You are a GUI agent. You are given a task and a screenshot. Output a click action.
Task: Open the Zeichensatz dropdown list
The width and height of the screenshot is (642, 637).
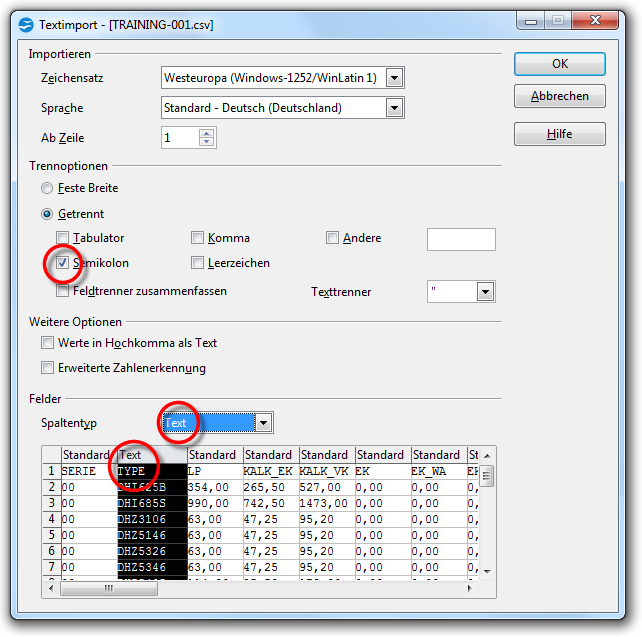click(394, 78)
